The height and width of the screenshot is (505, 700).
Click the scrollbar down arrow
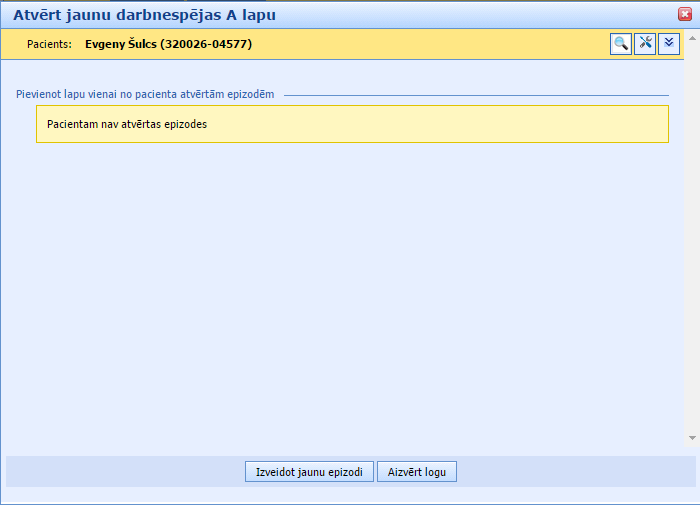pos(692,438)
